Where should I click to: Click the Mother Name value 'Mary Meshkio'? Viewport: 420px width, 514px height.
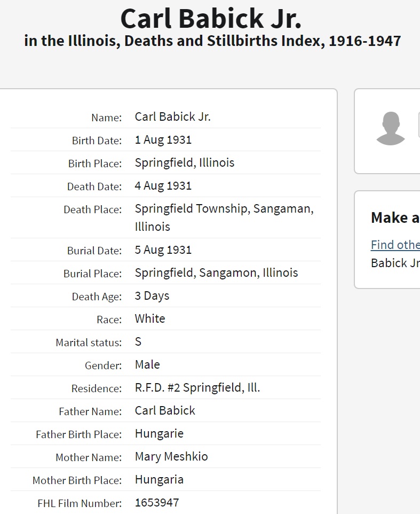coord(171,457)
